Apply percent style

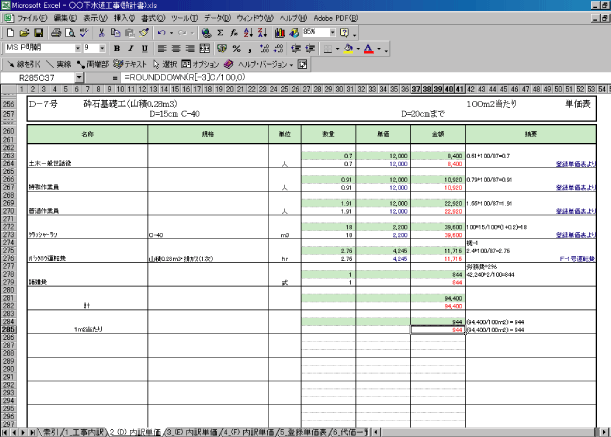[236, 49]
